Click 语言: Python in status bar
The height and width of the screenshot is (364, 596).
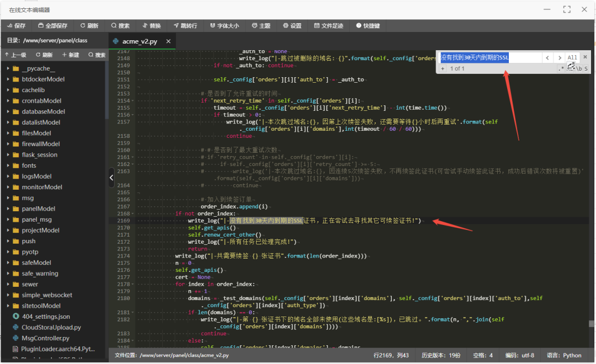click(x=564, y=355)
